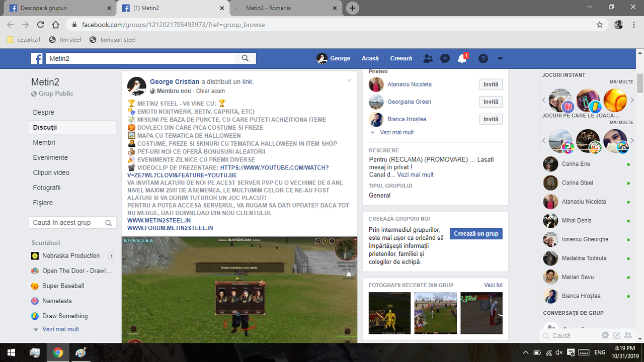Play the Metin2 video preview in the post

click(x=239, y=290)
